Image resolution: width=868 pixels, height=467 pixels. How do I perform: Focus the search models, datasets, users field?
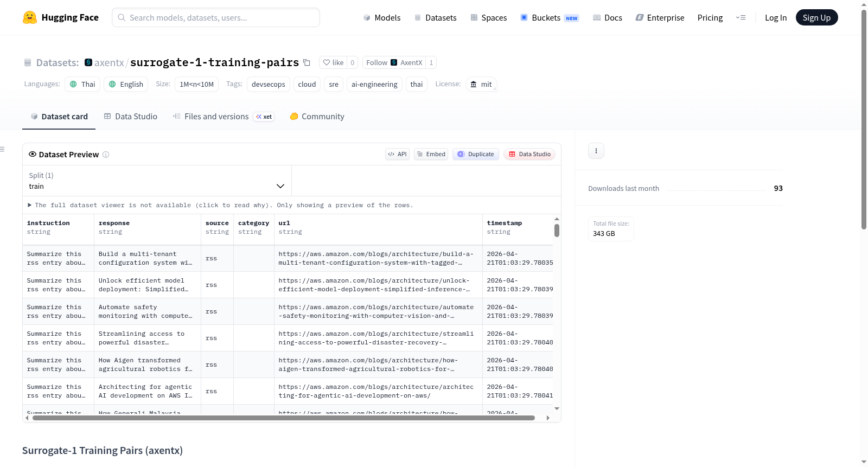click(216, 17)
